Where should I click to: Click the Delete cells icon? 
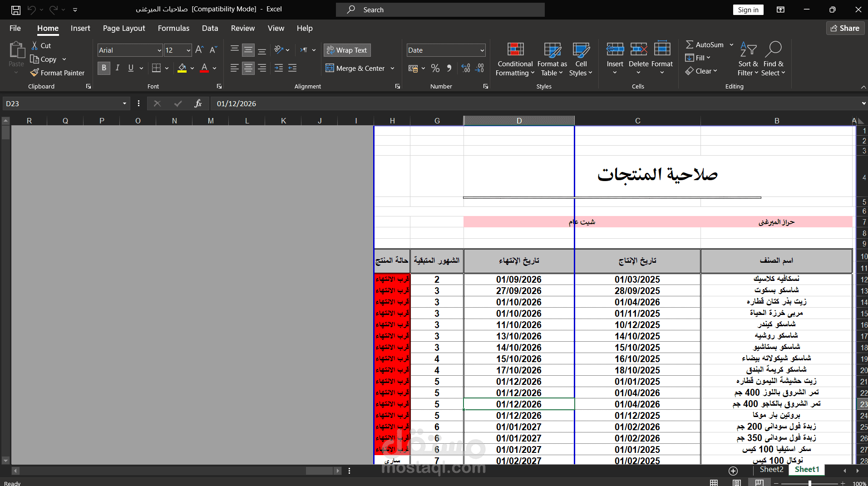638,49
